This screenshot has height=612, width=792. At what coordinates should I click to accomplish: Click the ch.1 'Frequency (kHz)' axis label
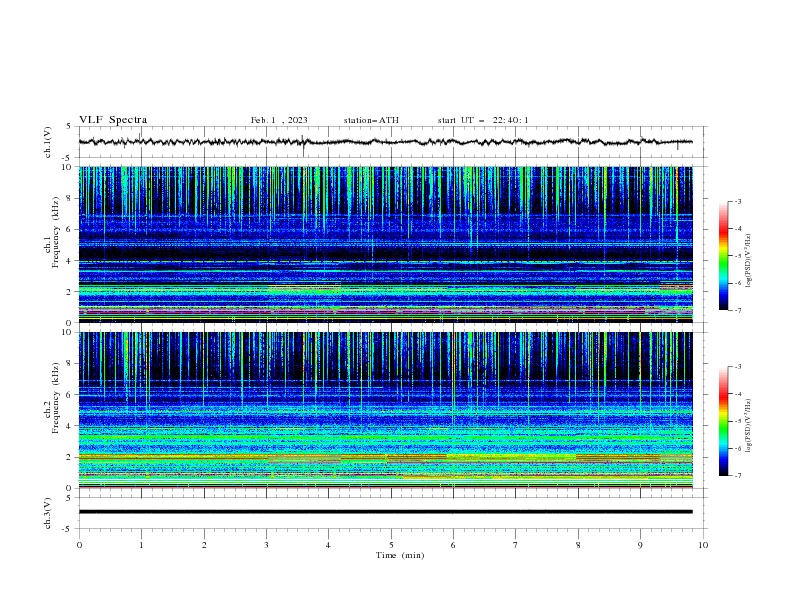(x=56, y=231)
